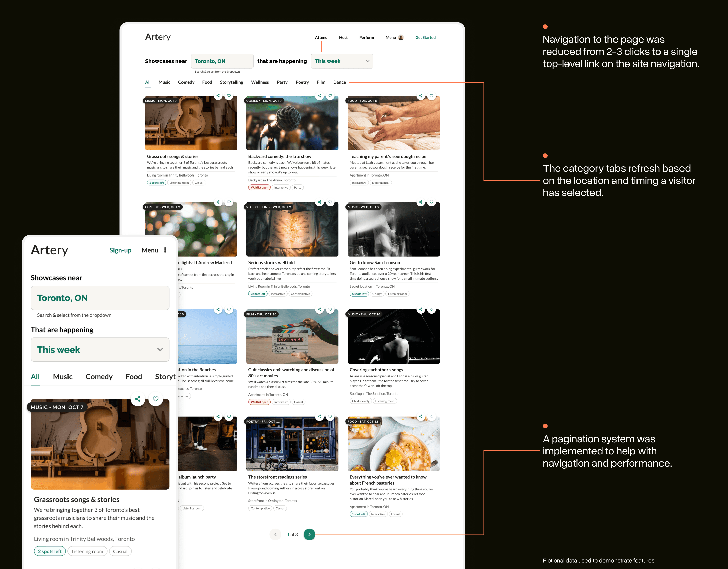Image resolution: width=728 pixels, height=569 pixels.
Task: Share the Grassroots songs & stories showcase
Action: (218, 96)
